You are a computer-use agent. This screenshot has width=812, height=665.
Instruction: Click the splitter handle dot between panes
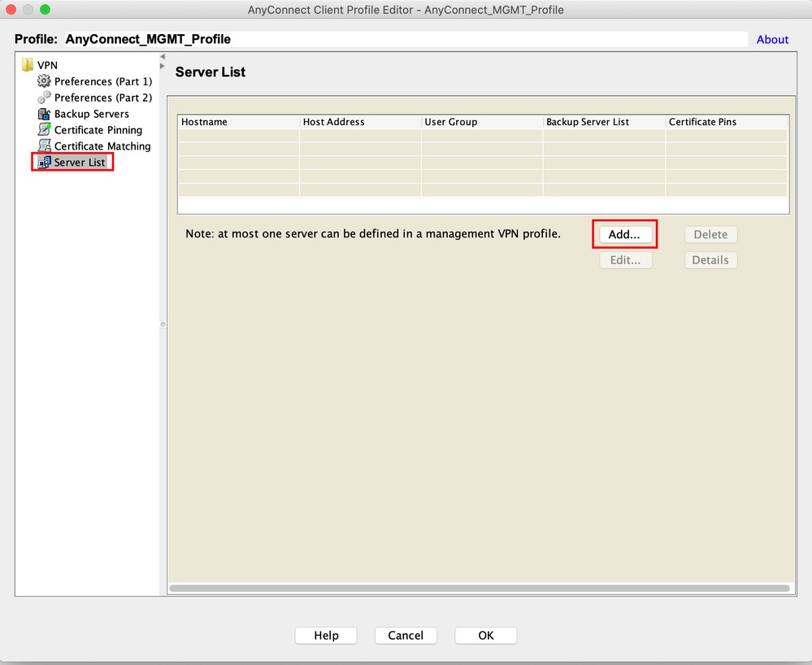click(x=163, y=324)
